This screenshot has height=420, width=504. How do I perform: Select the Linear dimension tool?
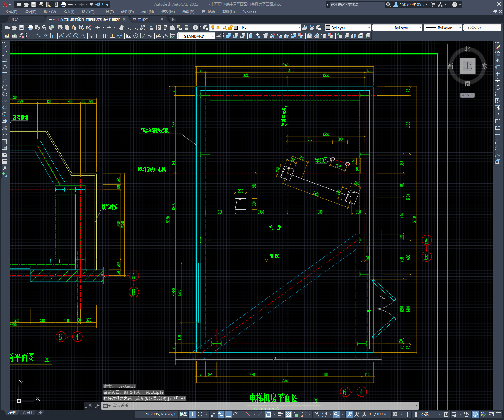coord(31,36)
